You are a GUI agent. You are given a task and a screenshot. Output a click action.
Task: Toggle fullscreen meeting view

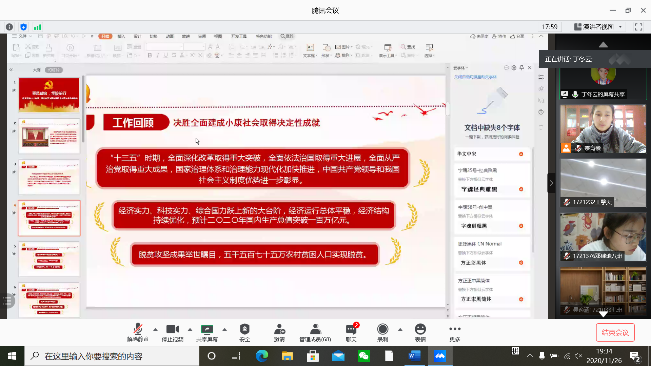coord(639,27)
